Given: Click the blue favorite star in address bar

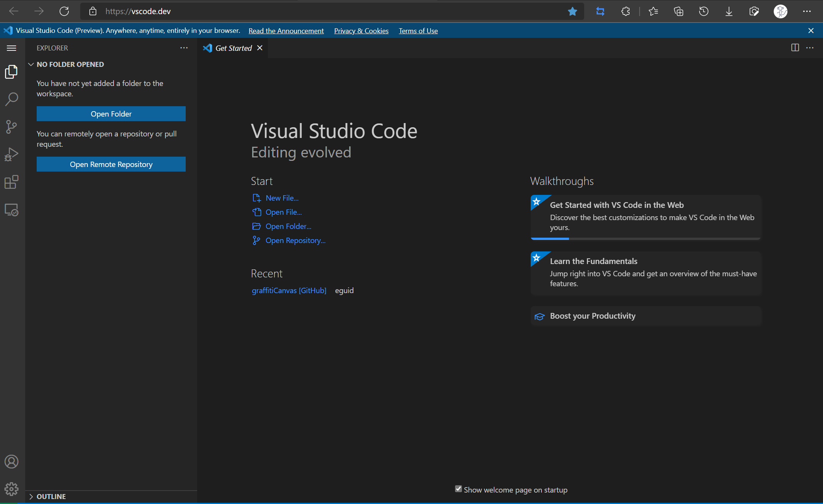Looking at the screenshot, I should click(572, 11).
